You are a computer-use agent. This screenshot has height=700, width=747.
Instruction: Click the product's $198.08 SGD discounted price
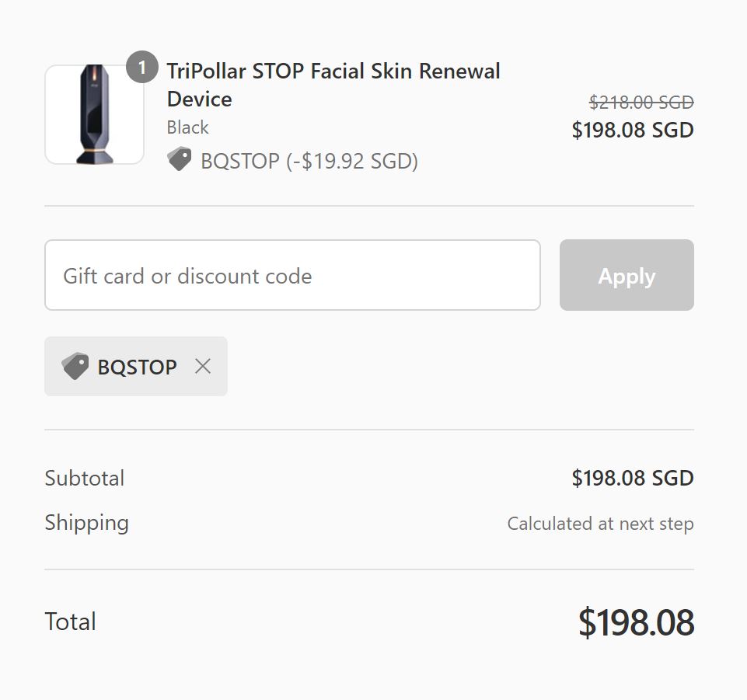(632, 130)
